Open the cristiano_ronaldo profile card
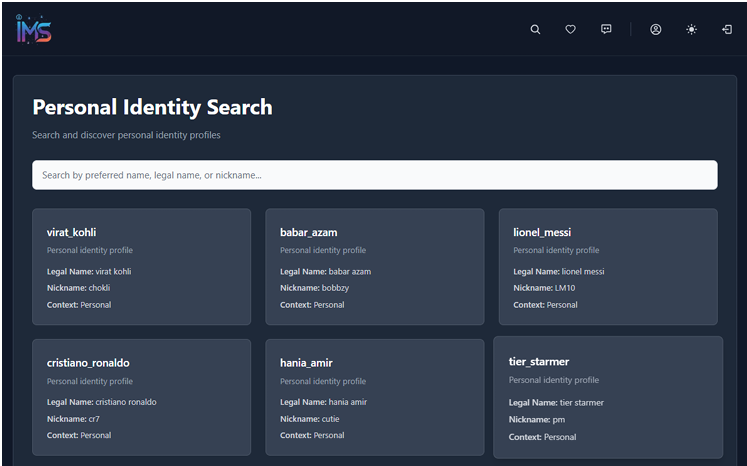747x466 pixels. pos(141,397)
